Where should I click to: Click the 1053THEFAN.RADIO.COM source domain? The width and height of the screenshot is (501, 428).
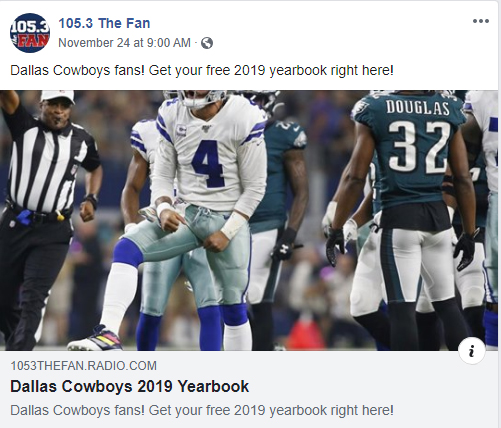pos(83,366)
